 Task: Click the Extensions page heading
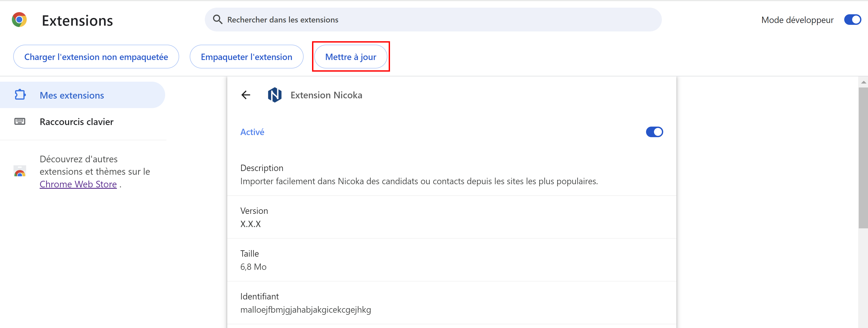pyautogui.click(x=77, y=21)
